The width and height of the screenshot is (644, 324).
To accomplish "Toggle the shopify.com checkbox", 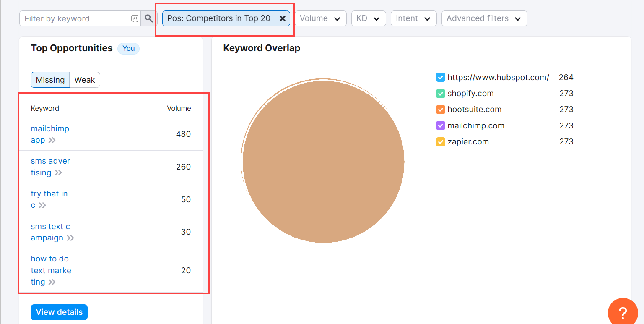I will 440,94.
